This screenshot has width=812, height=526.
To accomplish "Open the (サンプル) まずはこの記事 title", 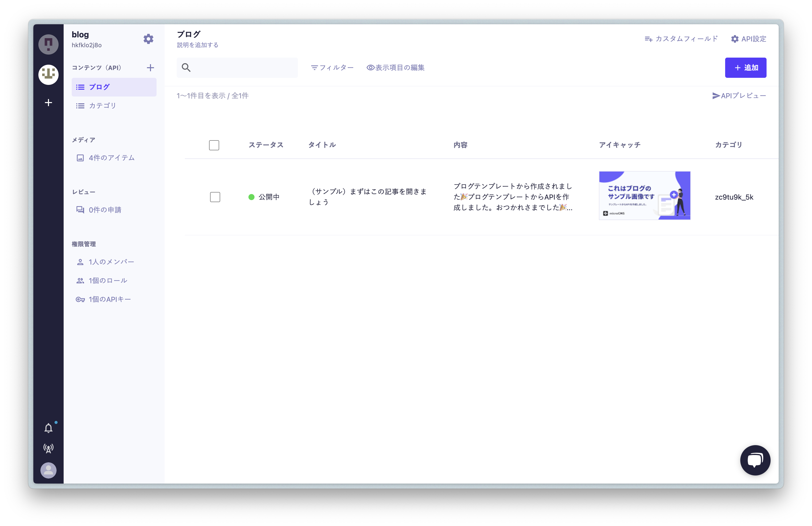I will click(x=368, y=197).
